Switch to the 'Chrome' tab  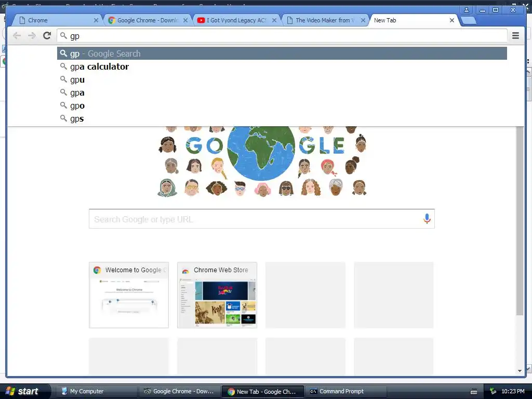(56, 20)
